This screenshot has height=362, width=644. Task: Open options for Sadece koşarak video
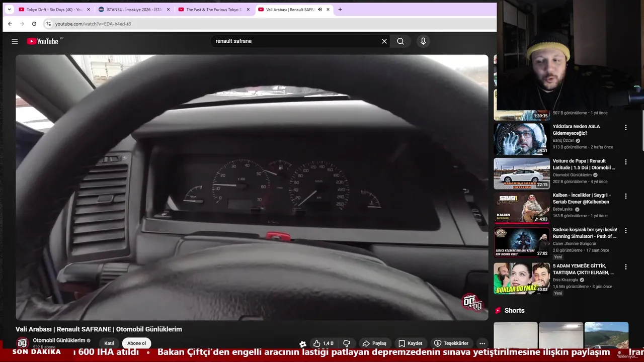pyautogui.click(x=626, y=231)
